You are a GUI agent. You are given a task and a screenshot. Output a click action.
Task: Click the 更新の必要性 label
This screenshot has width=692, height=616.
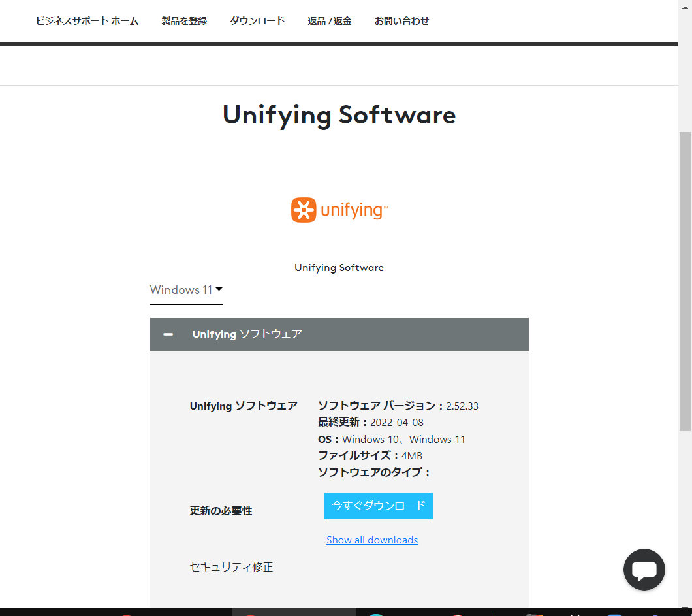[x=221, y=511]
